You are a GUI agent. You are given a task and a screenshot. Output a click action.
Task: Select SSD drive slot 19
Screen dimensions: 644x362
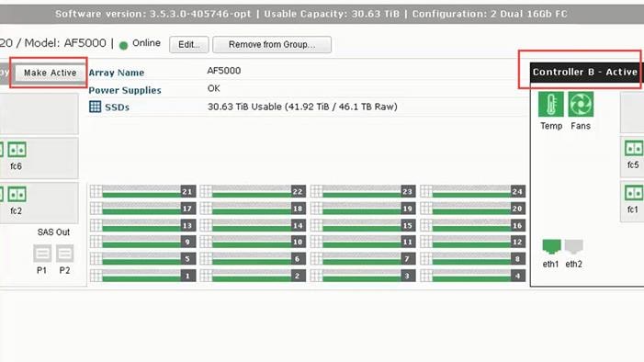363,209
